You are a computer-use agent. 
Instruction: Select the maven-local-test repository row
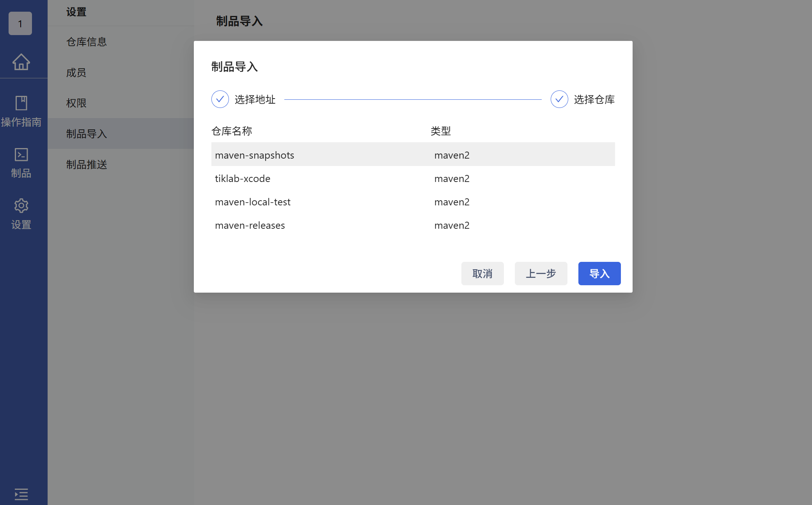(252, 202)
